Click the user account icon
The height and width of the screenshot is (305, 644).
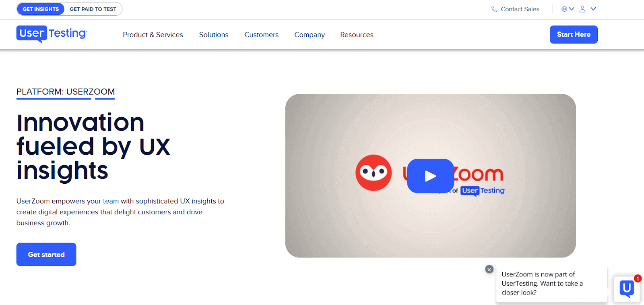tap(582, 9)
